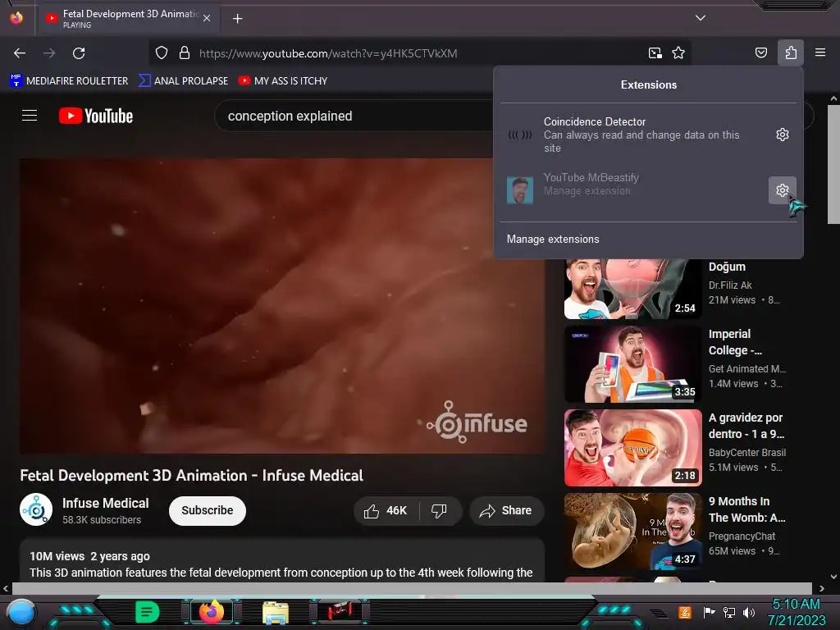
Task: Open the volume speaker icon in the tray
Action: click(749, 612)
